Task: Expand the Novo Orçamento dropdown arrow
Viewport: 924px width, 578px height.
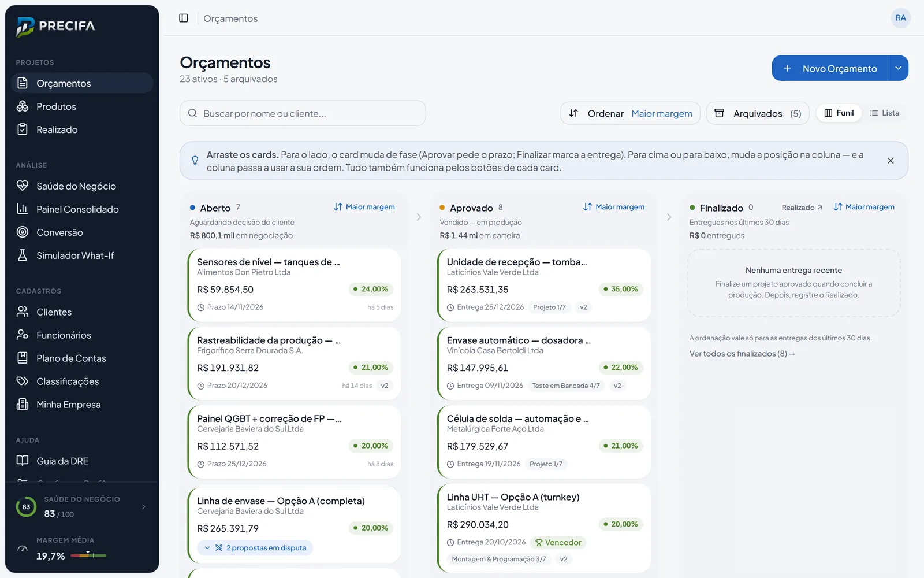Action: (898, 68)
